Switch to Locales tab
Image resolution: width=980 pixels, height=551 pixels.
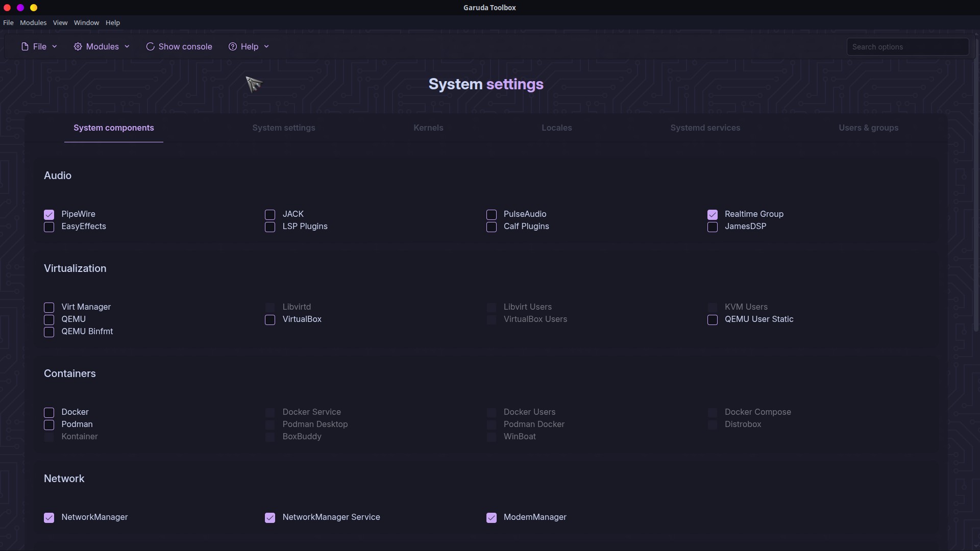(557, 128)
